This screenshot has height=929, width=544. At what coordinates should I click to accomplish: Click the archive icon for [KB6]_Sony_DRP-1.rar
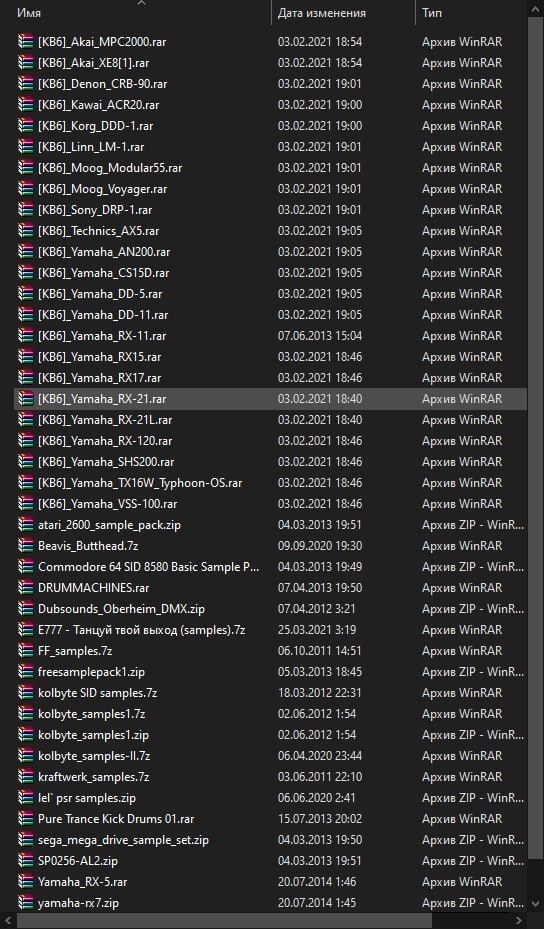coord(25,210)
